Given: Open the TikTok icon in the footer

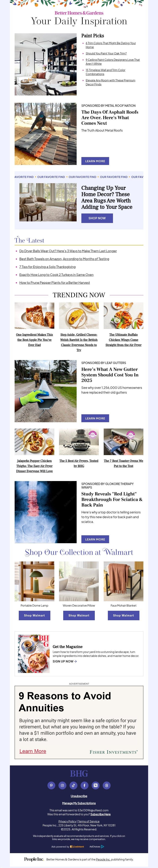Looking at the screenshot, I should pos(73,785).
